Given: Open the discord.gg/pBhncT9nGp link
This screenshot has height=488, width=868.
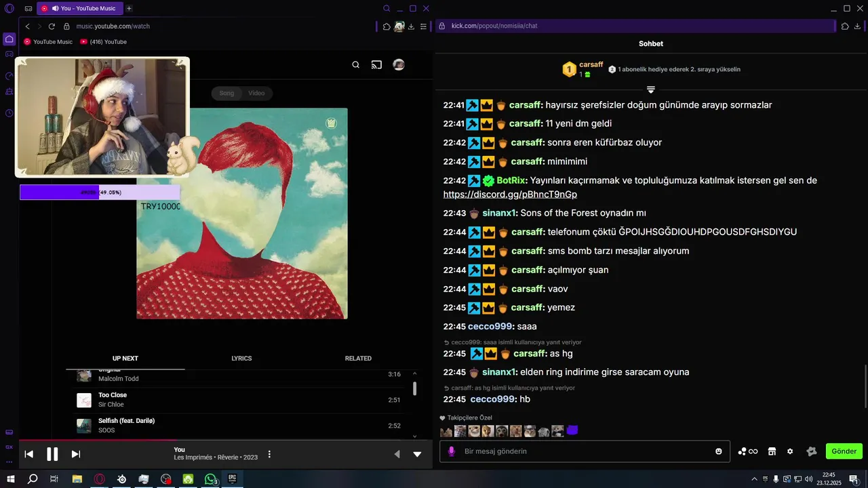Looking at the screenshot, I should [x=510, y=195].
